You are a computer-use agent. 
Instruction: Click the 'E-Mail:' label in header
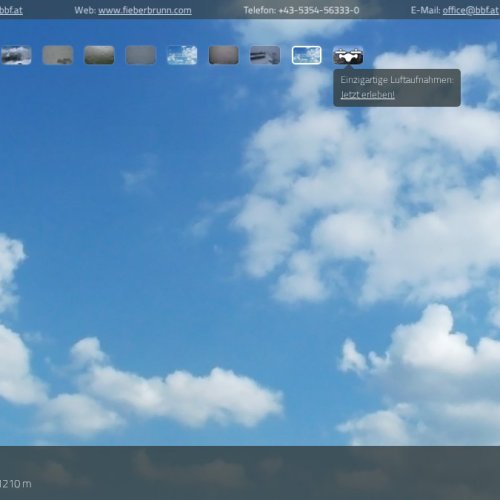425,10
